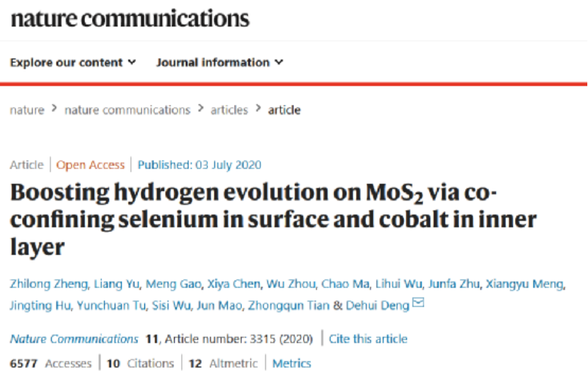Open author Liang Yu's details
The width and height of the screenshot is (588, 376).
pos(116,284)
